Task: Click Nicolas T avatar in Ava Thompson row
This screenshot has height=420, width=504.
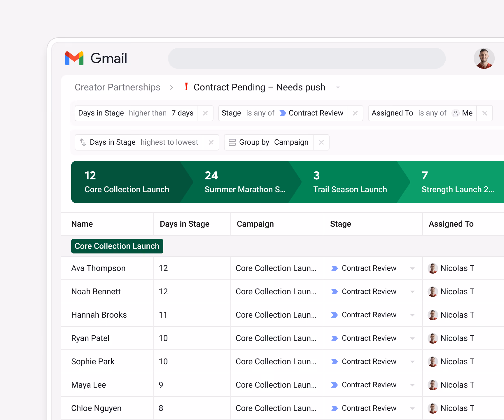Action: tap(433, 268)
